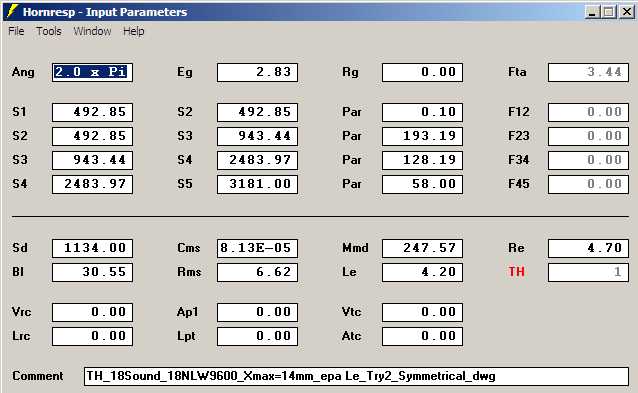Click the Rms field showing 6.62
The width and height of the screenshot is (638, 393).
click(x=257, y=272)
